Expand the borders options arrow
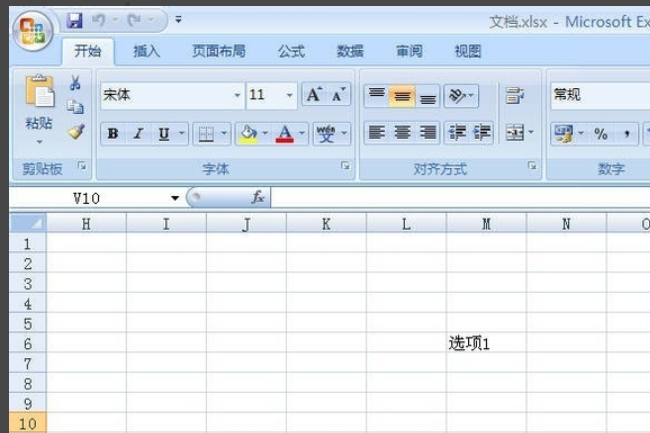Image resolution: width=650 pixels, height=433 pixels. coord(224,133)
